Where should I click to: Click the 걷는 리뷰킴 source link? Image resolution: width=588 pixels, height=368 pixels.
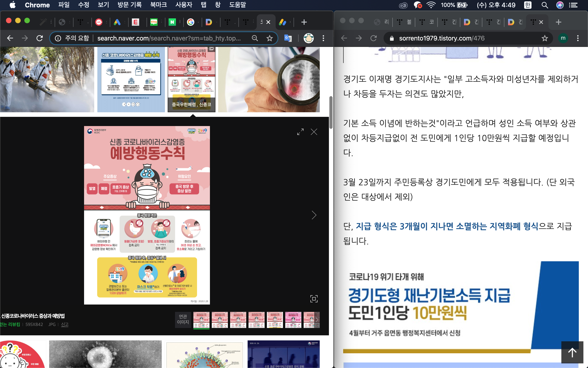[10, 325]
